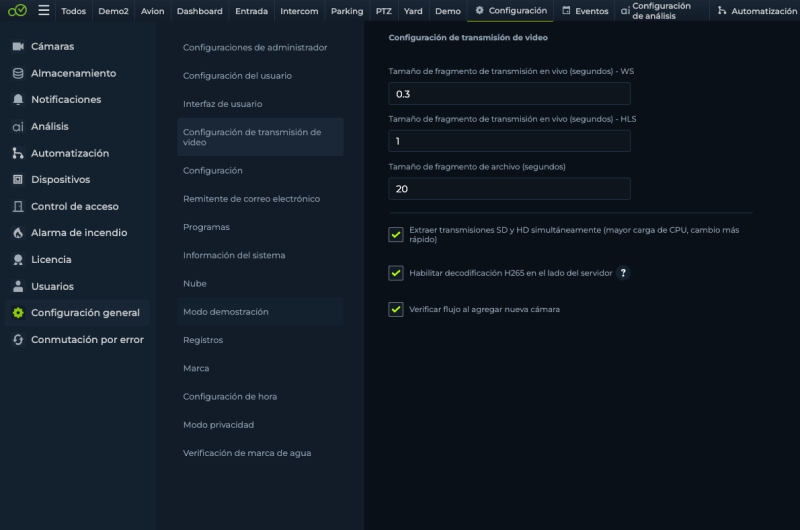Switch to the PTZ tab

point(384,11)
